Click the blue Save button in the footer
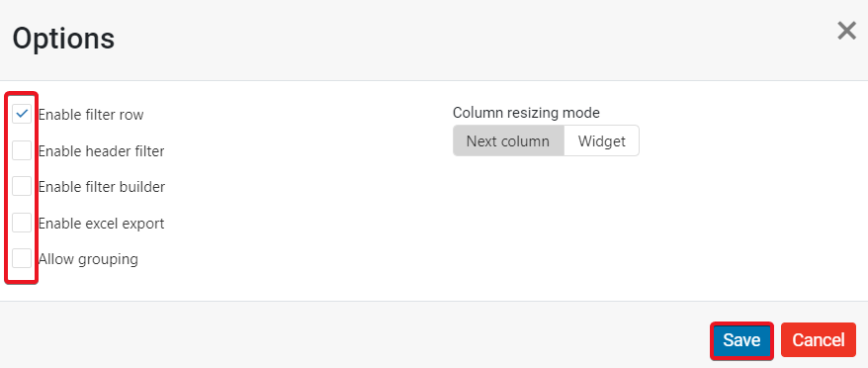868x368 pixels. 741,340
